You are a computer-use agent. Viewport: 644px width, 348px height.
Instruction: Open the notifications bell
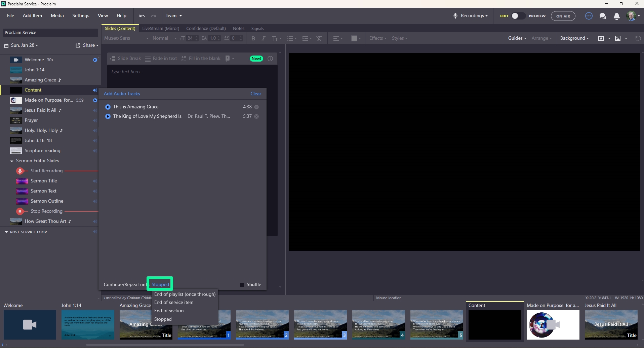[x=617, y=16]
